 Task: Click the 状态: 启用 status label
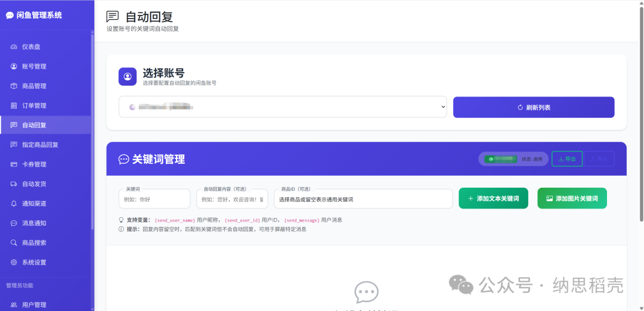532,159
